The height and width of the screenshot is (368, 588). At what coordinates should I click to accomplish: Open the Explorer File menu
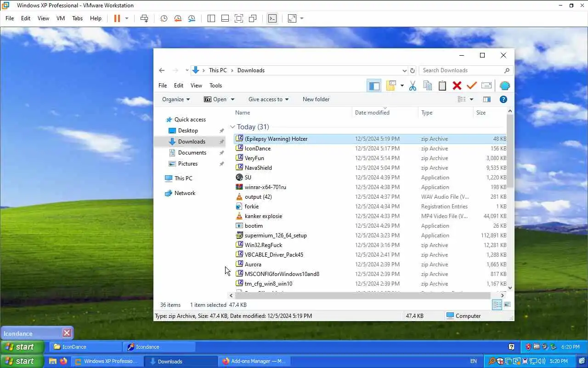[163, 86]
